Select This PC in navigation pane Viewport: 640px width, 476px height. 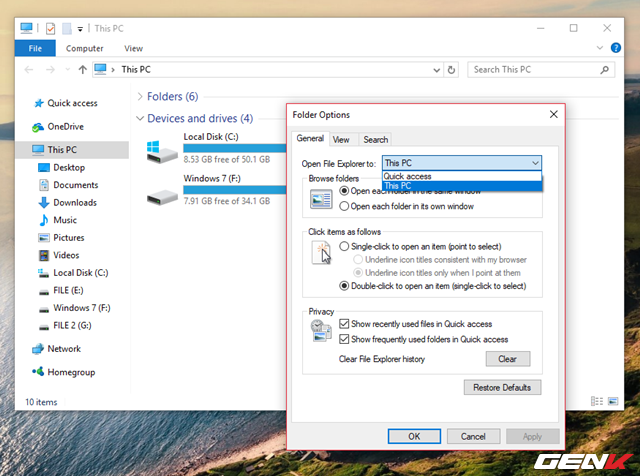click(72, 150)
